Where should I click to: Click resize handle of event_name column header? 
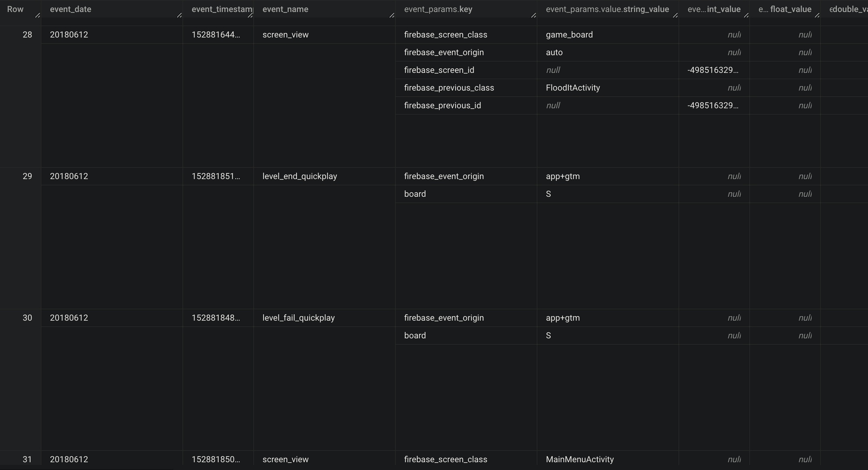point(392,15)
